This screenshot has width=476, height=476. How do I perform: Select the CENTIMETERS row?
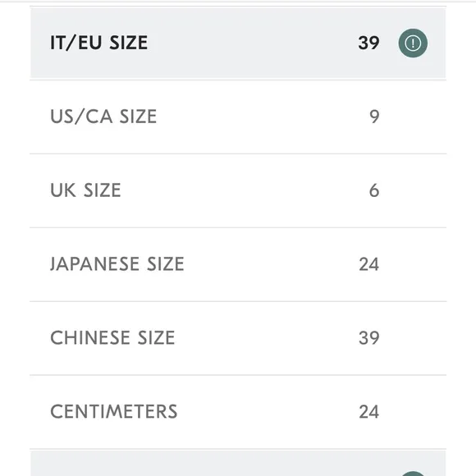[x=238, y=412]
